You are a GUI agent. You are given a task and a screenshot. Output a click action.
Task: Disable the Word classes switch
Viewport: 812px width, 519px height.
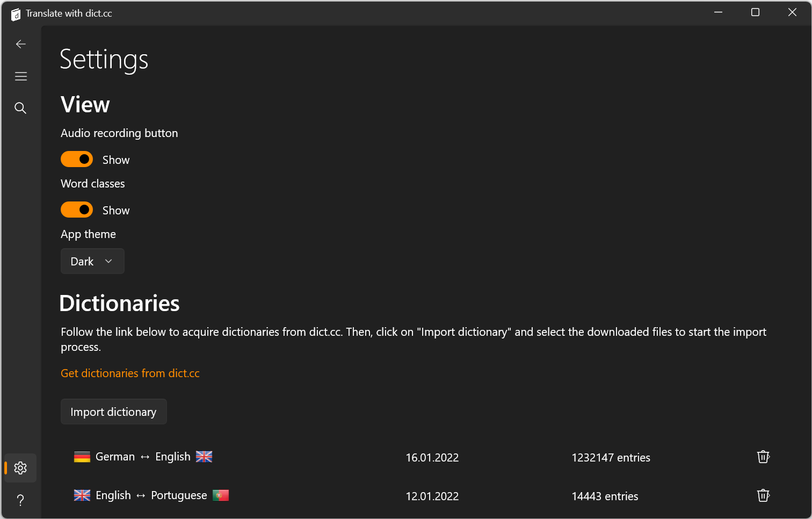[x=77, y=210]
